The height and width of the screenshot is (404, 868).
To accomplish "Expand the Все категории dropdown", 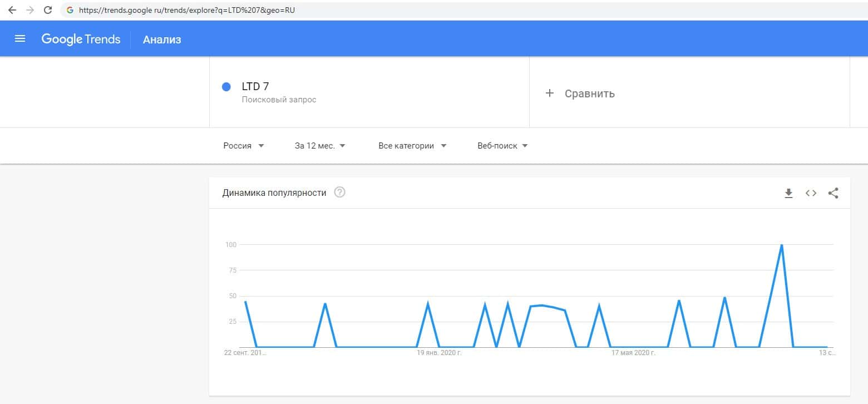I will click(x=412, y=146).
